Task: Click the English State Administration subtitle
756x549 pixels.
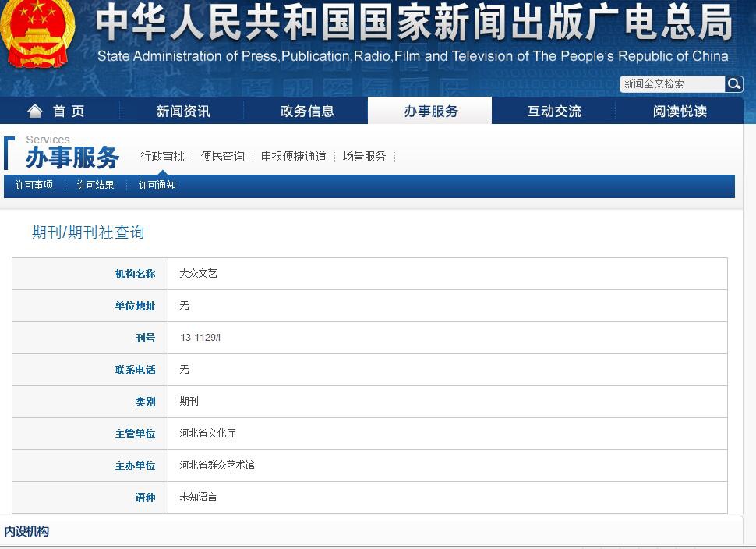Action: tap(413, 56)
